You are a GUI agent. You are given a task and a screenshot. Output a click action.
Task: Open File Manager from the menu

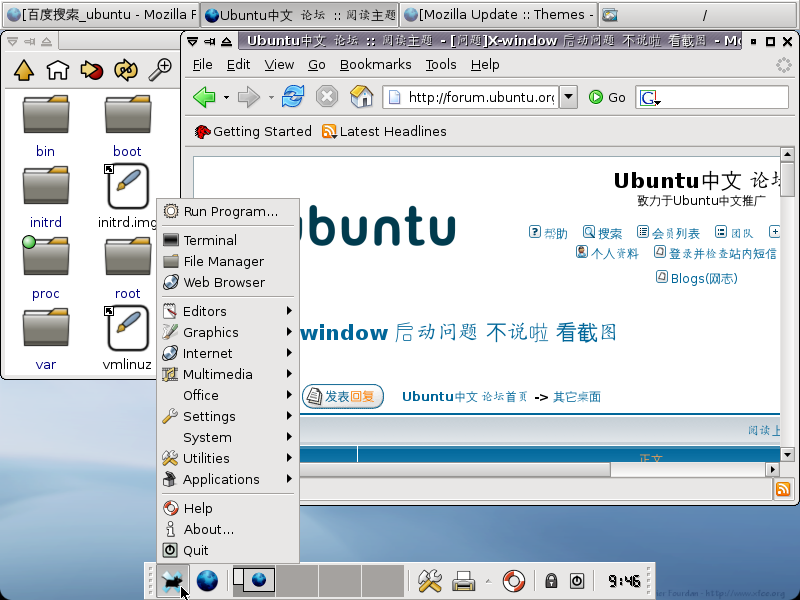pos(228,261)
